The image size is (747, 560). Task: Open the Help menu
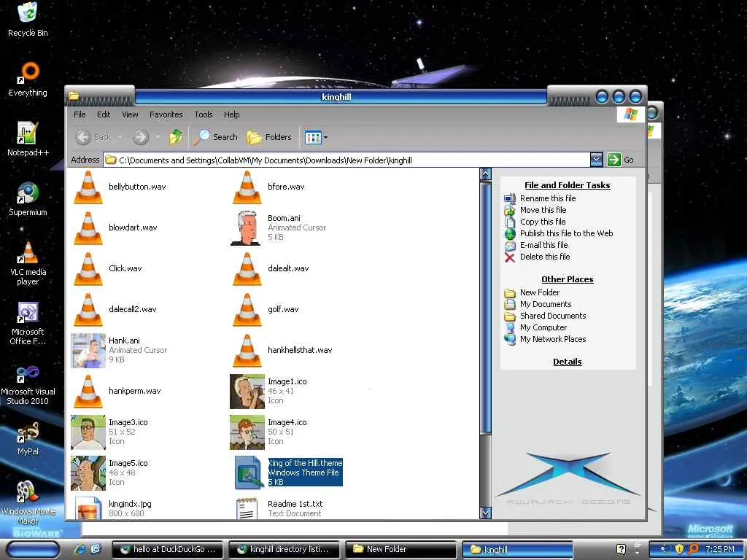tap(231, 114)
